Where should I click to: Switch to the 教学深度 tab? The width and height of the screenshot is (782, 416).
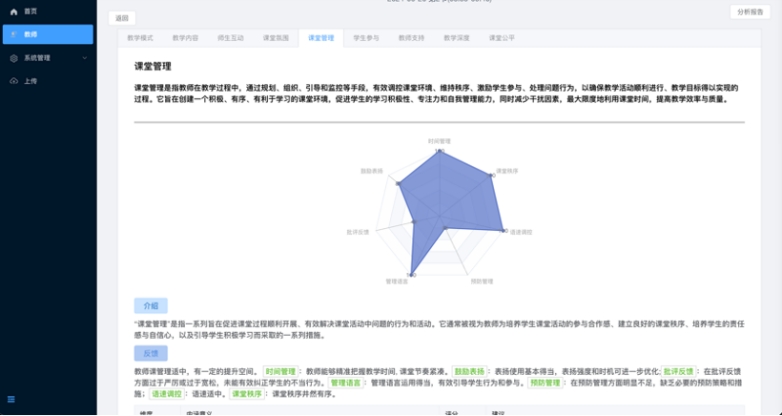coord(456,37)
